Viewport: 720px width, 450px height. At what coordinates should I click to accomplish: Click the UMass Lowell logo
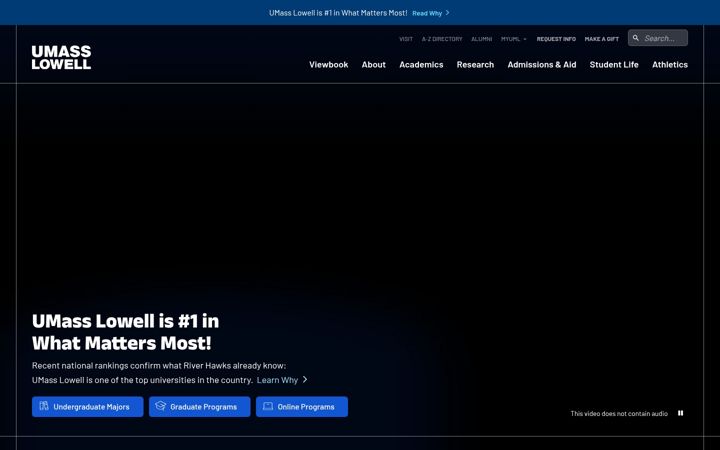61,57
